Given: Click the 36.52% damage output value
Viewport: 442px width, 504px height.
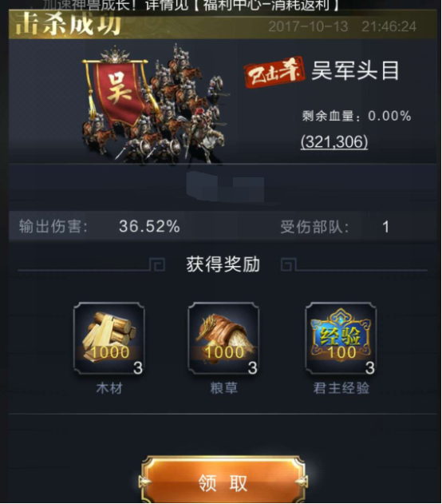Looking at the screenshot, I should (x=149, y=226).
